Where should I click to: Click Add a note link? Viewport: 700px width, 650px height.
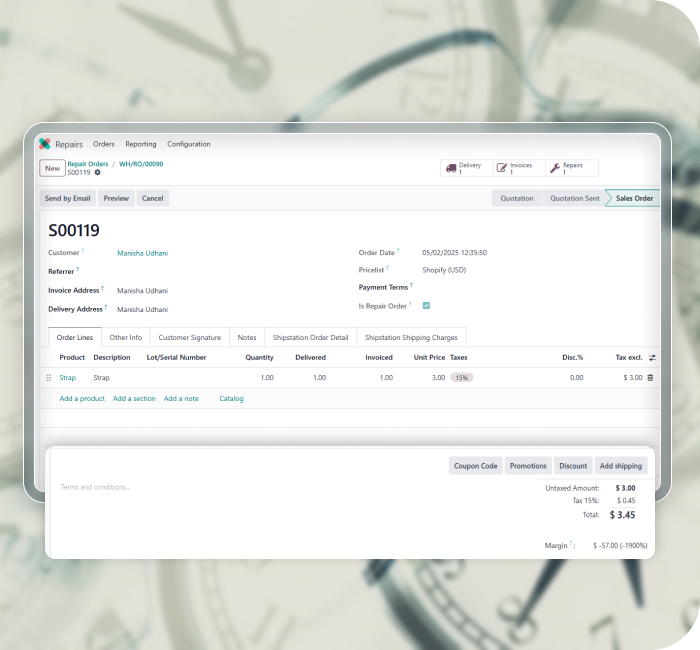(x=181, y=399)
